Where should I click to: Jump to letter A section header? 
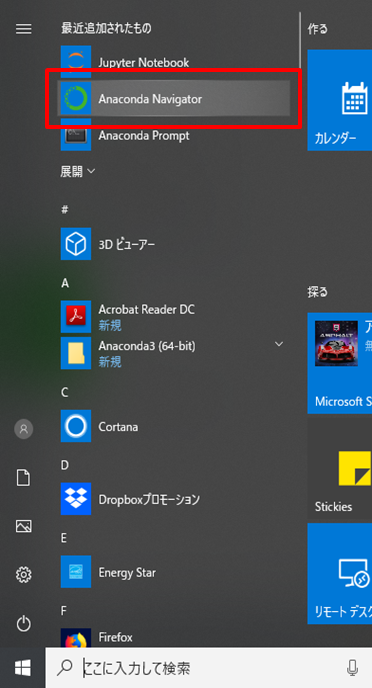click(x=65, y=283)
